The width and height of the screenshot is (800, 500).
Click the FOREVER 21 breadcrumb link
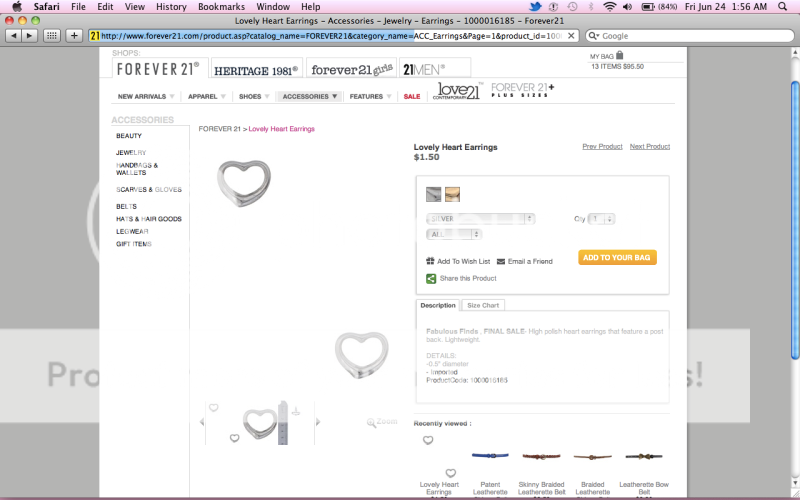pyautogui.click(x=219, y=129)
